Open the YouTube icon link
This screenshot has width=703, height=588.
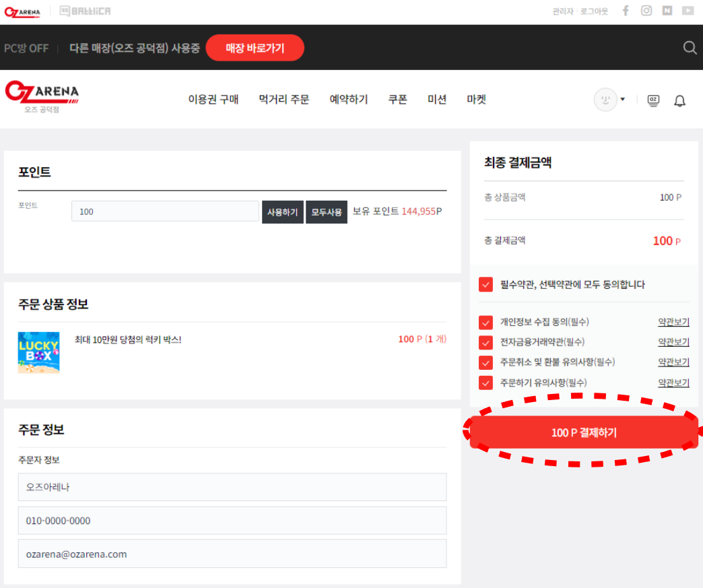[x=688, y=11]
